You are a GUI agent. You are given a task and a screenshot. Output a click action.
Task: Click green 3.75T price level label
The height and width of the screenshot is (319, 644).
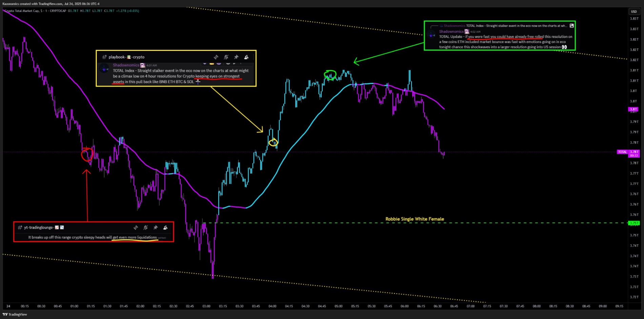pyautogui.click(x=633, y=223)
